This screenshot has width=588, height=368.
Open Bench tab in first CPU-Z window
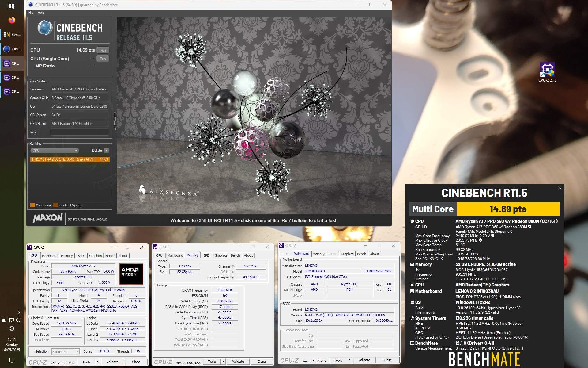pyautogui.click(x=110, y=256)
